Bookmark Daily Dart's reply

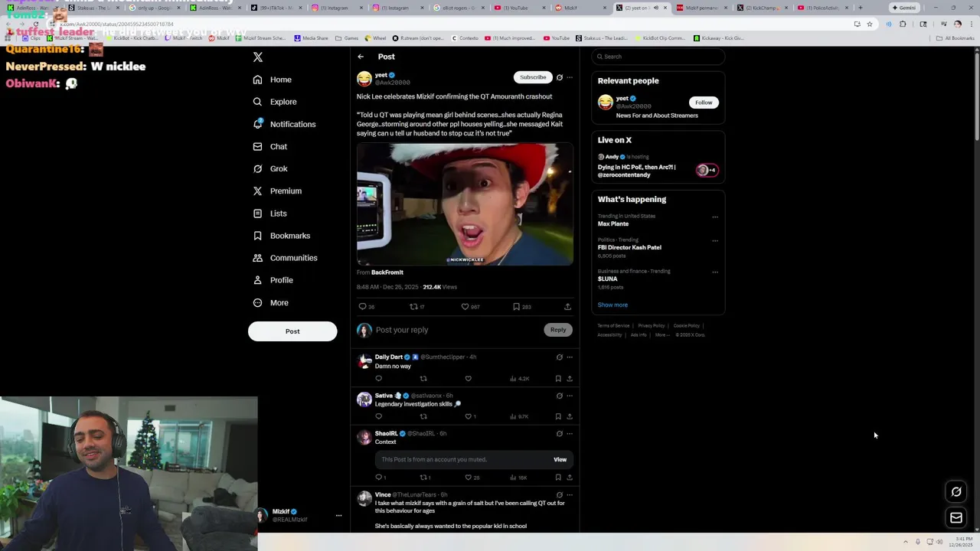tap(558, 378)
